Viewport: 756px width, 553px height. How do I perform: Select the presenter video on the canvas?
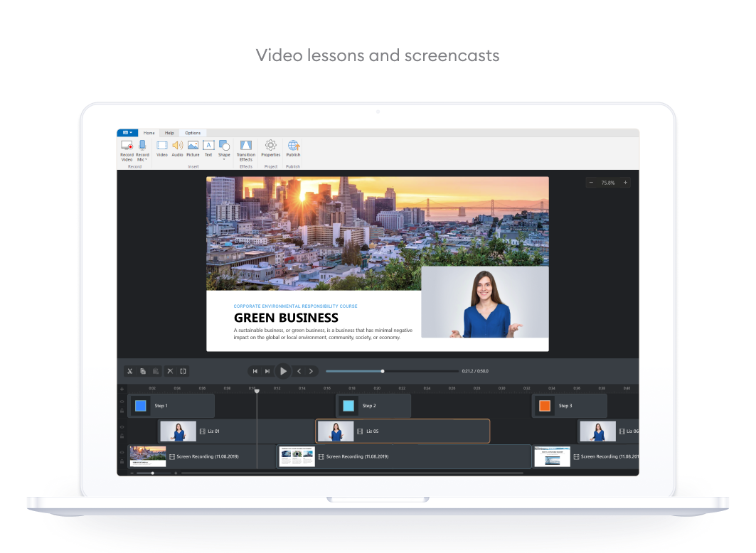[485, 302]
